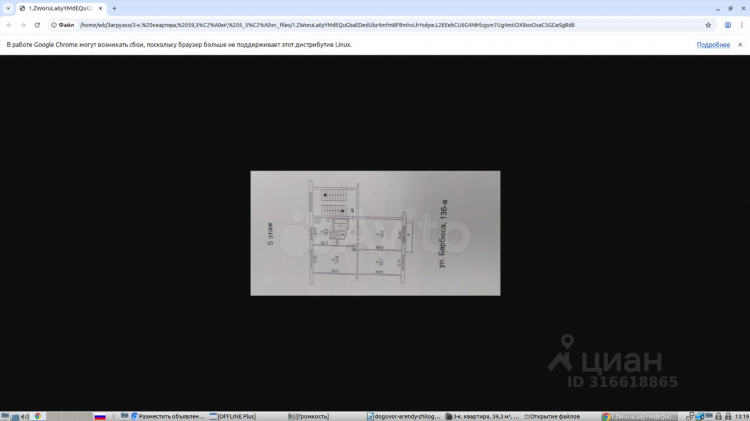Switch to [Громкость] taskbar window
The height and width of the screenshot is (421, 750).
pos(309,417)
